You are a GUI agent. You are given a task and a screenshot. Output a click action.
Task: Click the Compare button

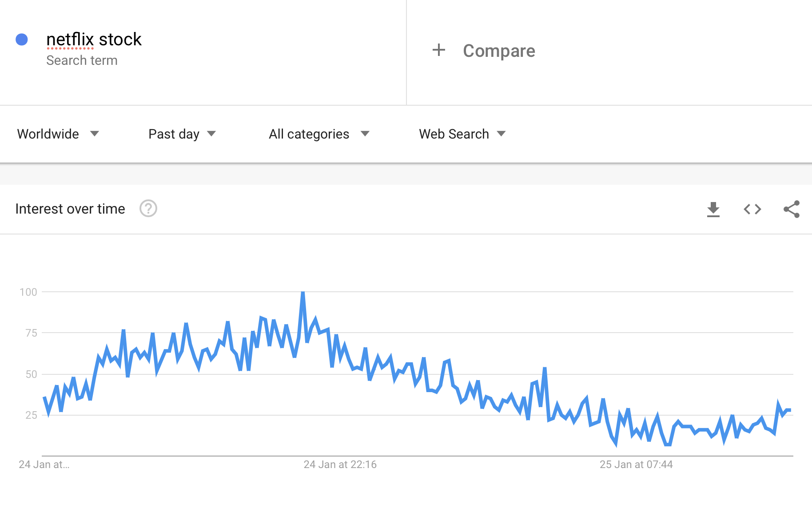point(484,51)
